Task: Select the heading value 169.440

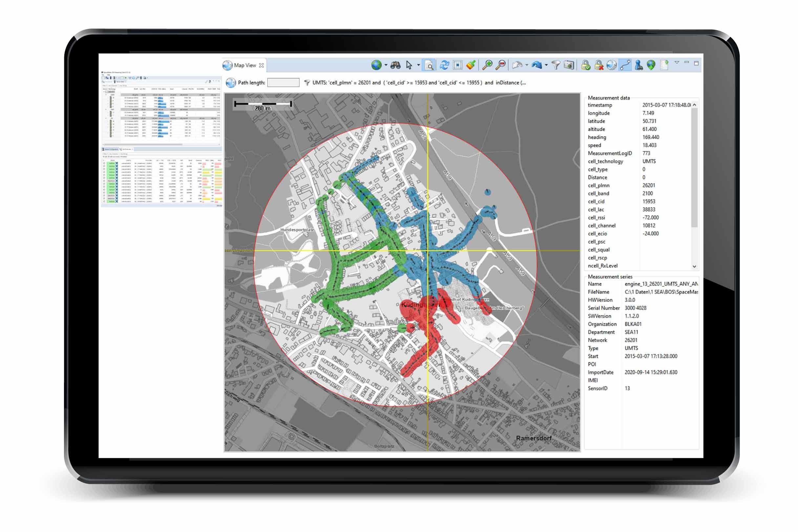Action: (651, 137)
